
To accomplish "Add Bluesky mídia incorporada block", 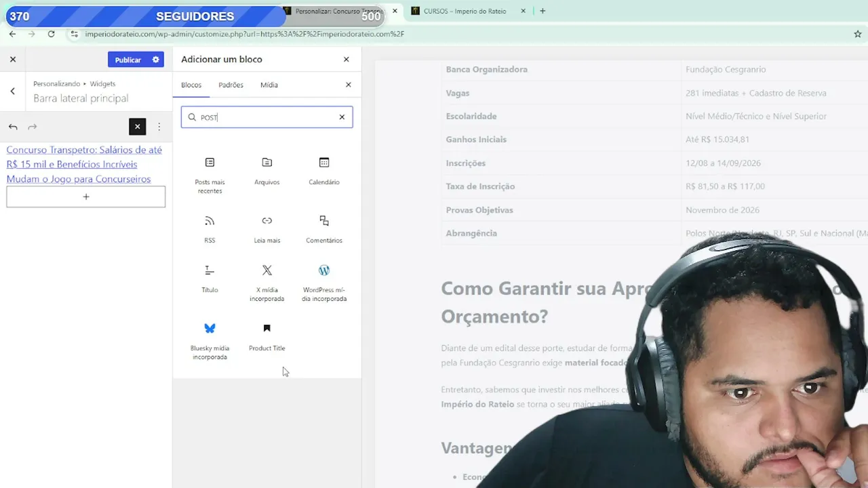I will click(210, 341).
